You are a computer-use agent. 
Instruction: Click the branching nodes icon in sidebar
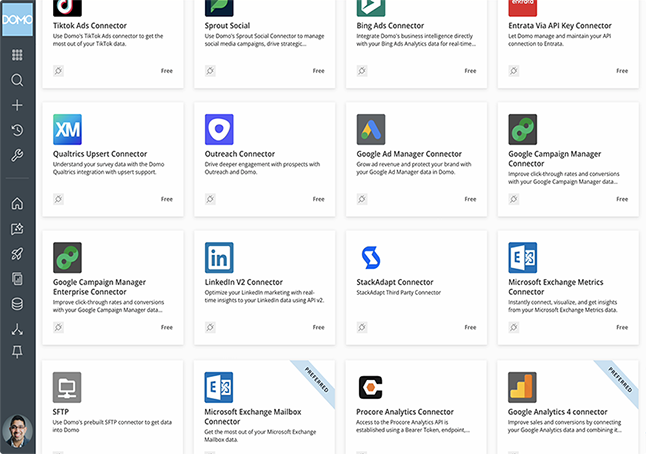(x=17, y=329)
